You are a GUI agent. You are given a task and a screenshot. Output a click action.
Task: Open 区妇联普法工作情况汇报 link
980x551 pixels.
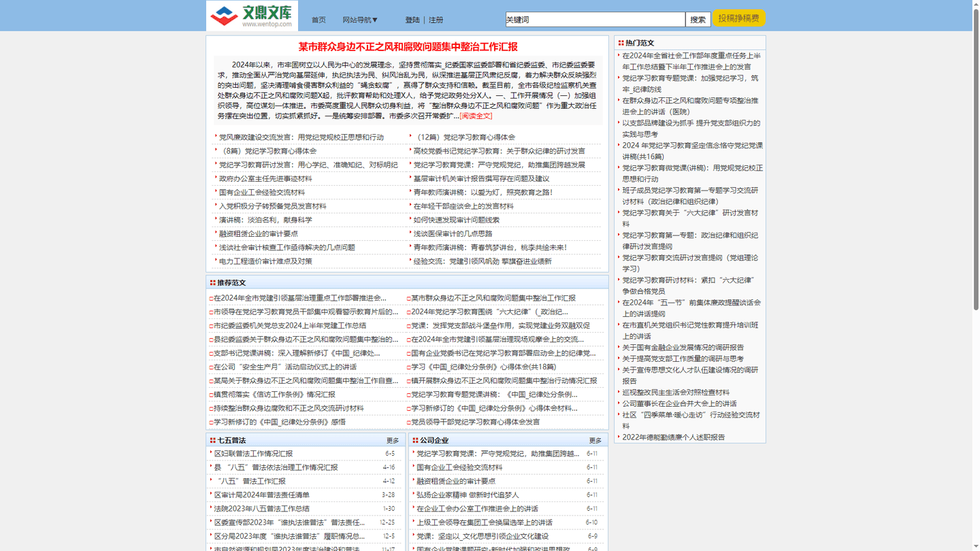(253, 454)
